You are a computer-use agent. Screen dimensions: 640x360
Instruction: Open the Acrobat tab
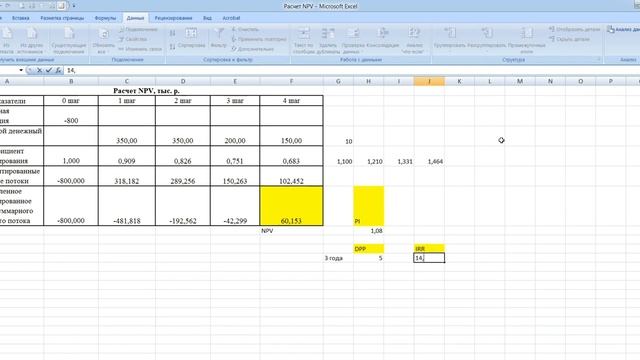[231, 18]
